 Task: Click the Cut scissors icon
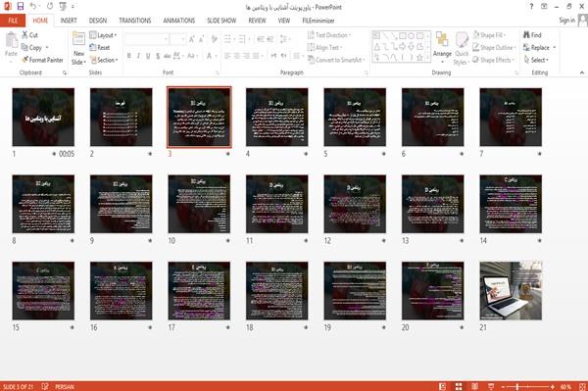[x=24, y=34]
